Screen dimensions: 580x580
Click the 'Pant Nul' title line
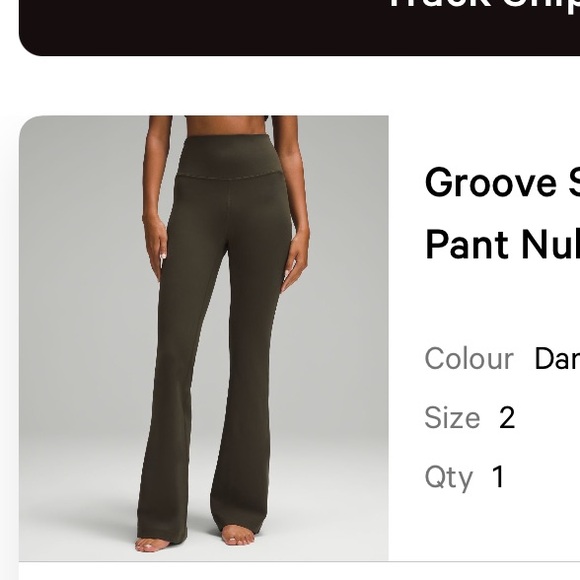click(x=502, y=245)
